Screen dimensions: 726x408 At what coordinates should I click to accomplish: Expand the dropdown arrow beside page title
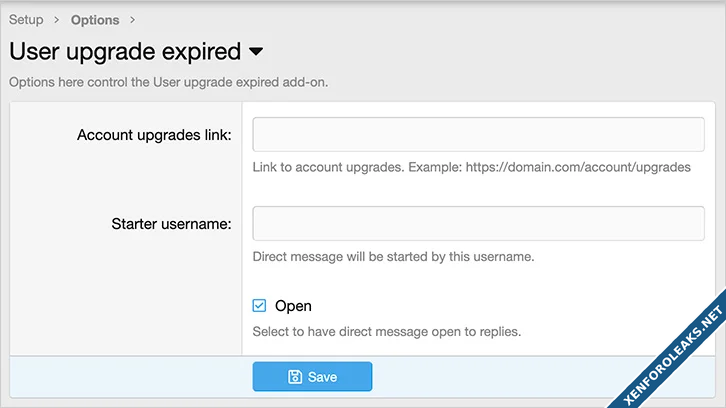(256, 51)
